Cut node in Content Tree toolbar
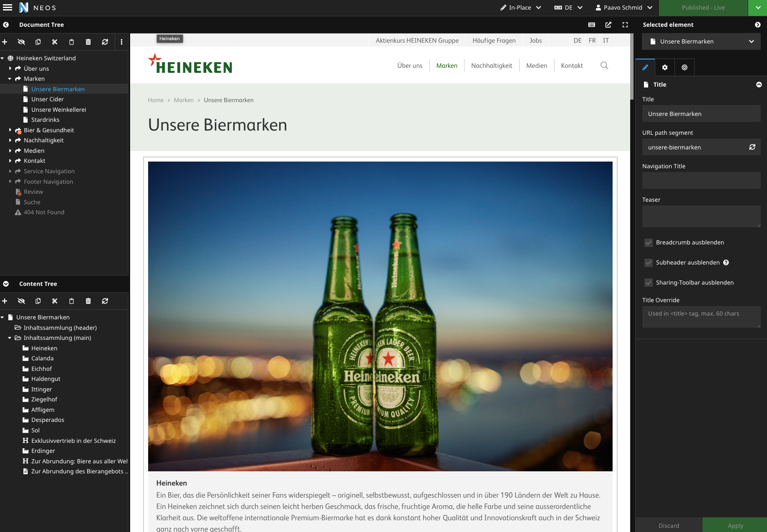 55,301
